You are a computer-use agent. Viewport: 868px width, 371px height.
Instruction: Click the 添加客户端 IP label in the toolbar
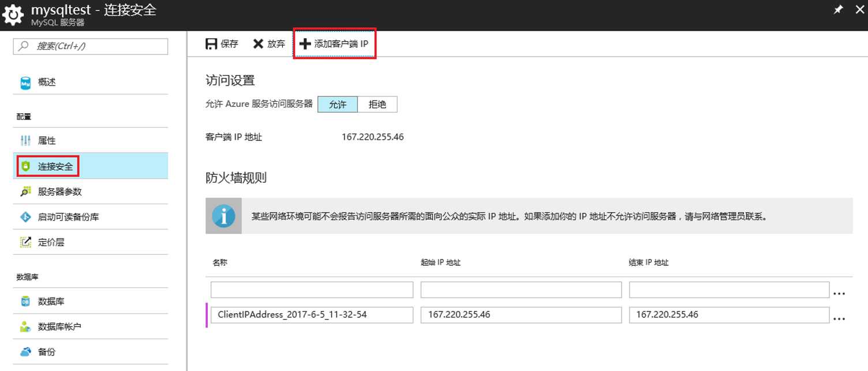[x=341, y=44]
